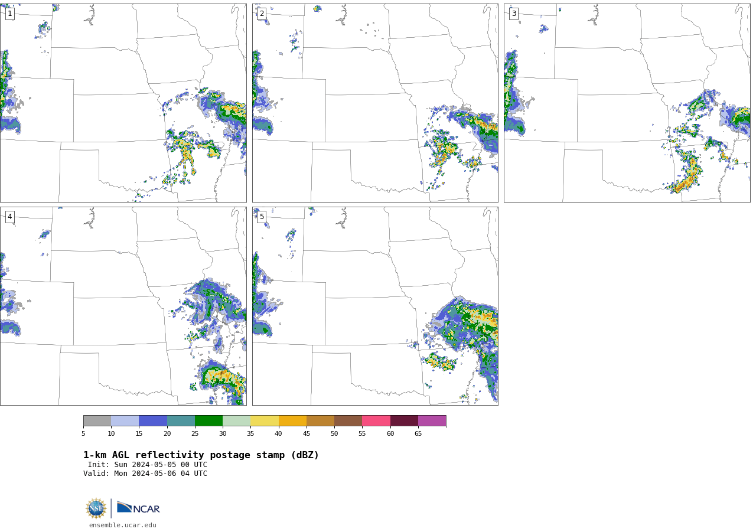Click the colorbar tick label 5
Viewport: 756px width, 532px height.
click(x=83, y=434)
